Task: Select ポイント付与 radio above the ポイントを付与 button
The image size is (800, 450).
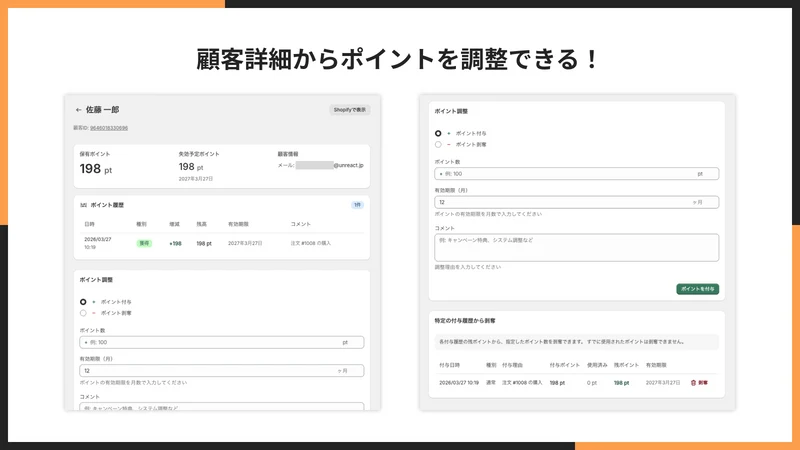Action: tap(438, 133)
